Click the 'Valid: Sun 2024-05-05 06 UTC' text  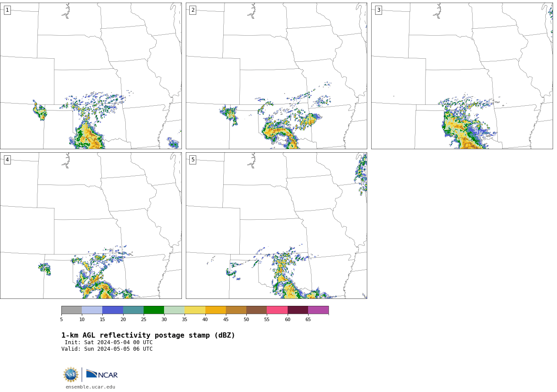pos(107,349)
